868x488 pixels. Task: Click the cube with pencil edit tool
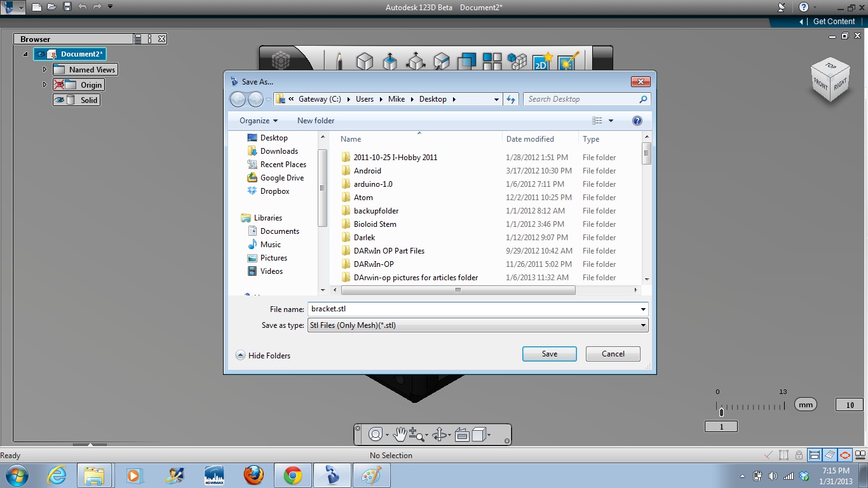click(x=441, y=61)
